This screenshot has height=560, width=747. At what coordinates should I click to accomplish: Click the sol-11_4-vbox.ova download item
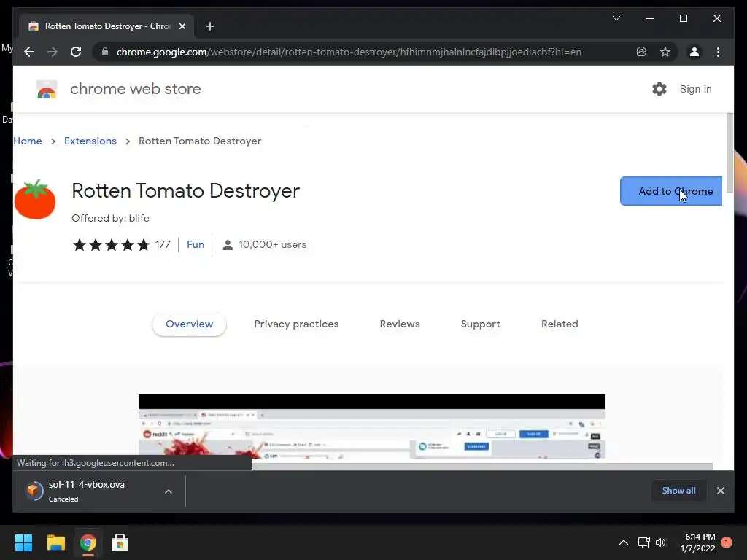86,491
